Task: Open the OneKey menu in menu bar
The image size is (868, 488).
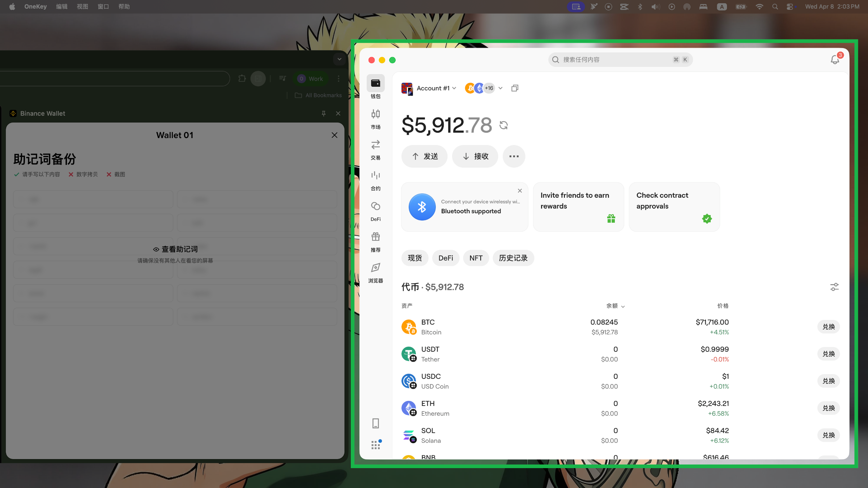Action: click(x=35, y=7)
